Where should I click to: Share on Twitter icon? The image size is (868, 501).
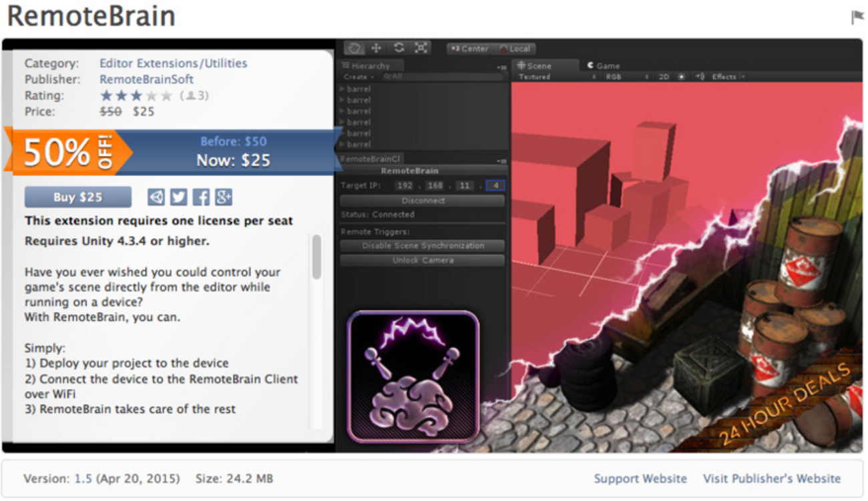178,197
